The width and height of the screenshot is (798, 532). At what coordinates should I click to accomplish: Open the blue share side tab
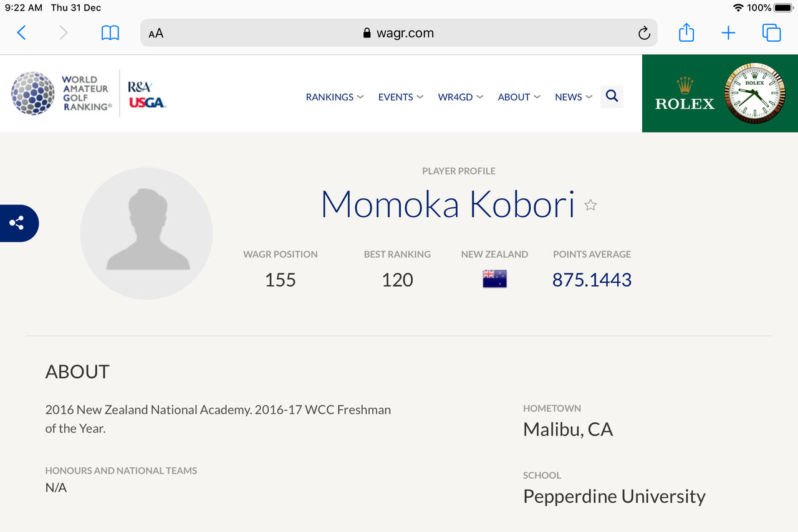click(19, 223)
